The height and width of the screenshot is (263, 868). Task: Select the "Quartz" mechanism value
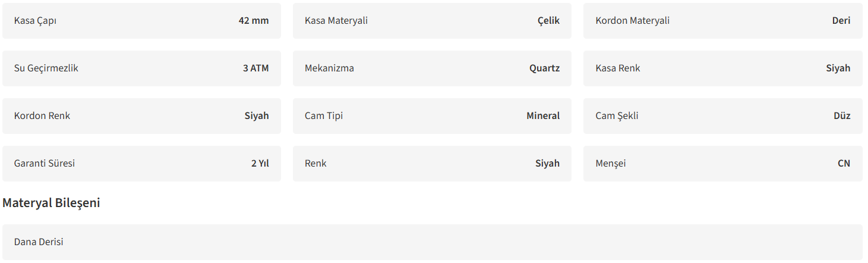pos(544,68)
